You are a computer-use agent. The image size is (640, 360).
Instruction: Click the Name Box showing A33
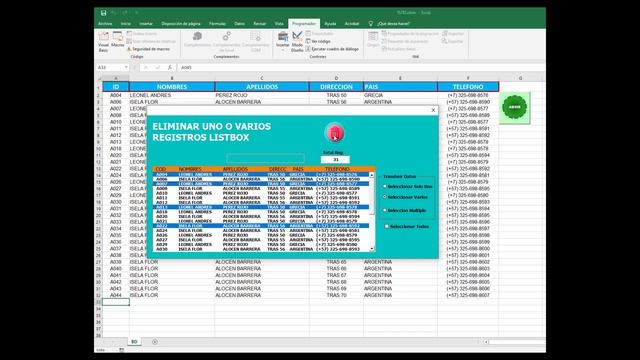[x=109, y=67]
